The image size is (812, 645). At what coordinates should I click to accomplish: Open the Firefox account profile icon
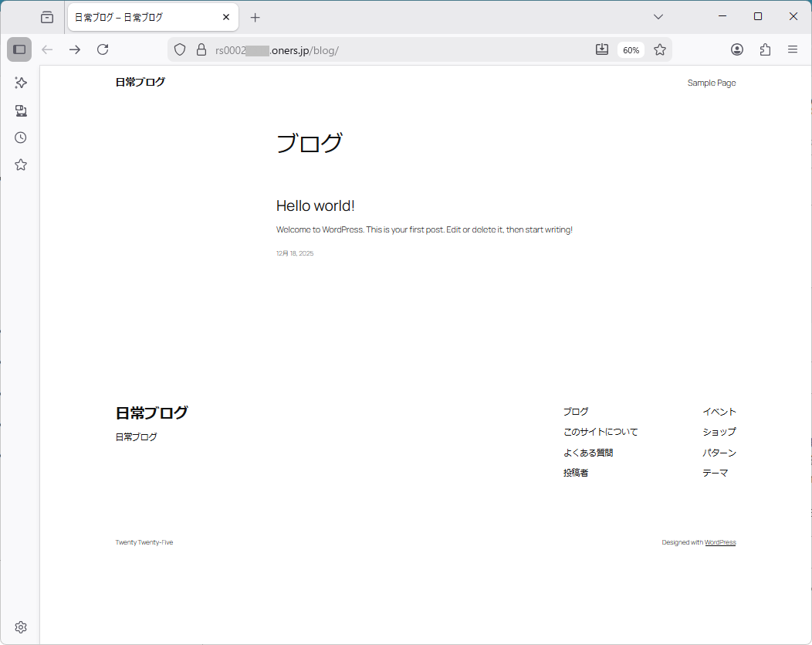(x=736, y=49)
